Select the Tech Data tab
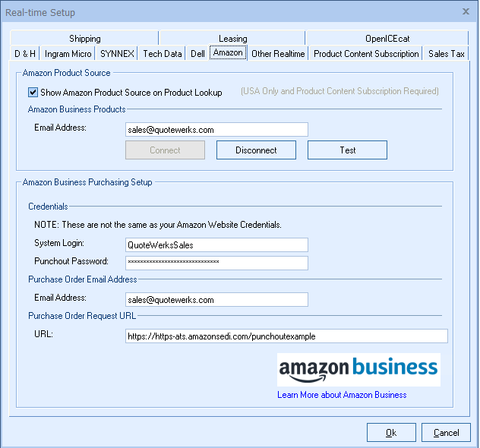480x448 pixels. 163,54
